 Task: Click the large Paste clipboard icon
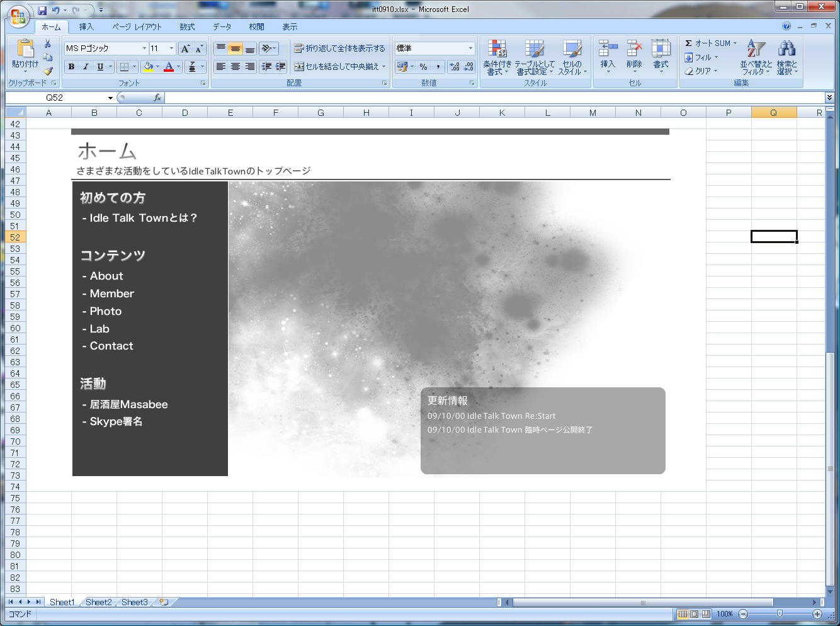coord(25,48)
